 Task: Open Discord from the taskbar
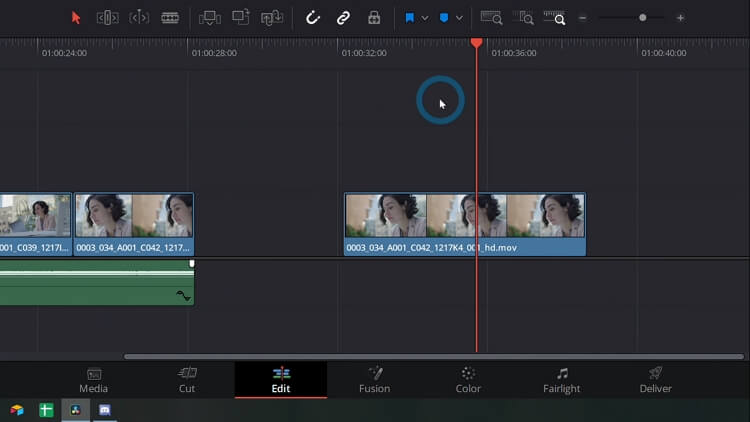[x=105, y=410]
